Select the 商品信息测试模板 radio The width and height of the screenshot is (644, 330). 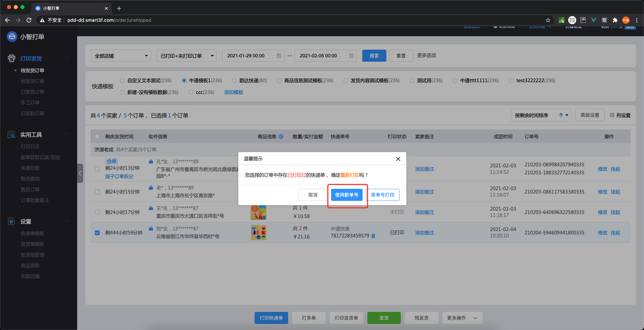pos(279,80)
